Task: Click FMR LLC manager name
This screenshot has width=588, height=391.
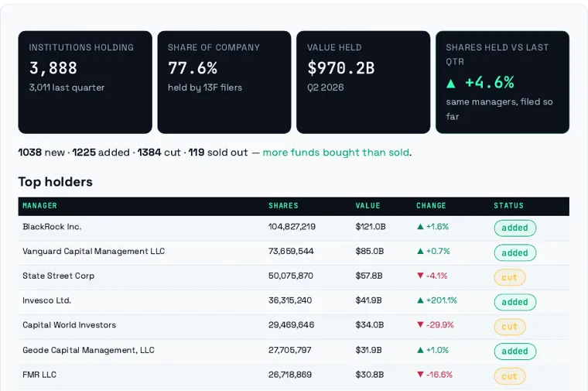Action: [x=39, y=375]
